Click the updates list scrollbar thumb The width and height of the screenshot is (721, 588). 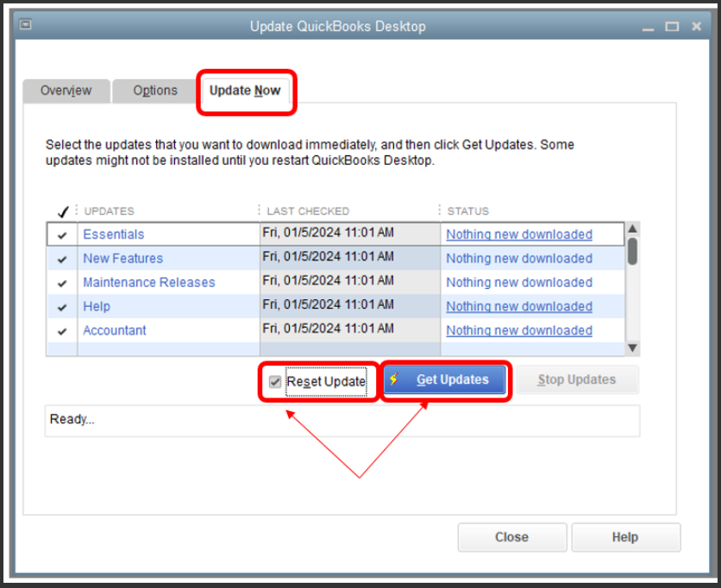tap(633, 251)
